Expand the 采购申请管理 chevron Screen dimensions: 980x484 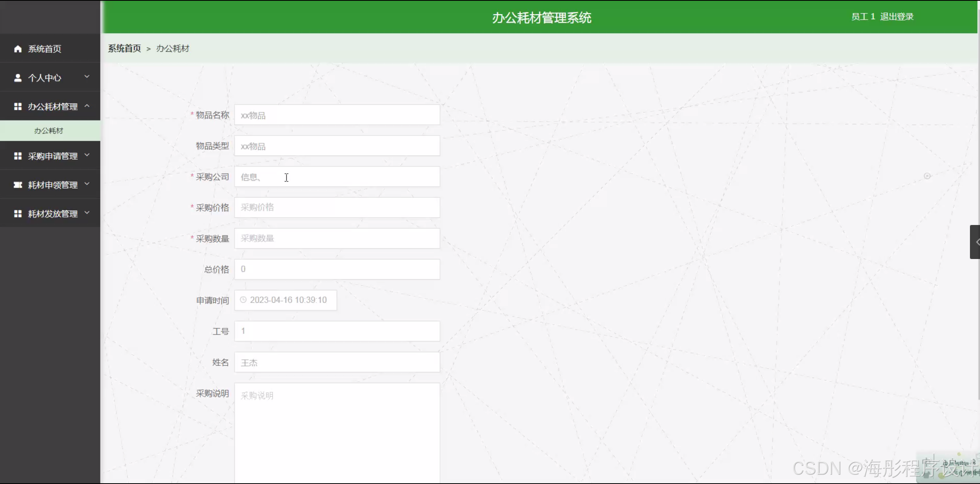[87, 155]
